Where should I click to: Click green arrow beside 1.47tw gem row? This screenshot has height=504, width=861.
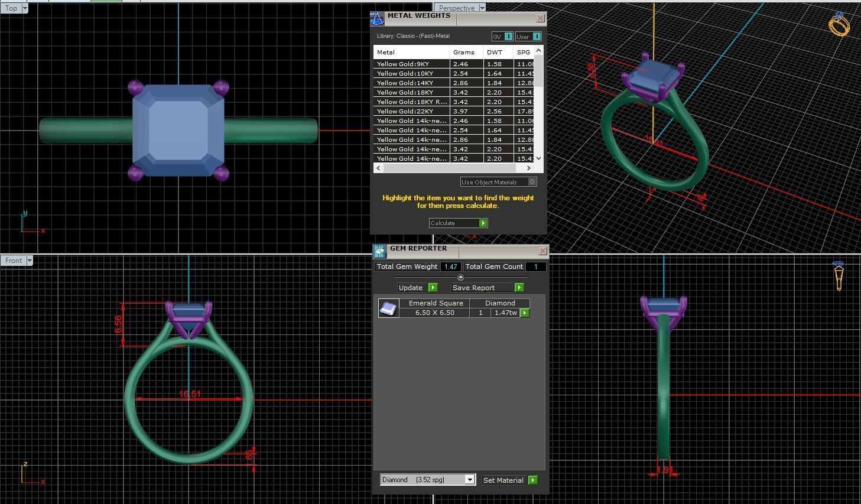(x=525, y=313)
